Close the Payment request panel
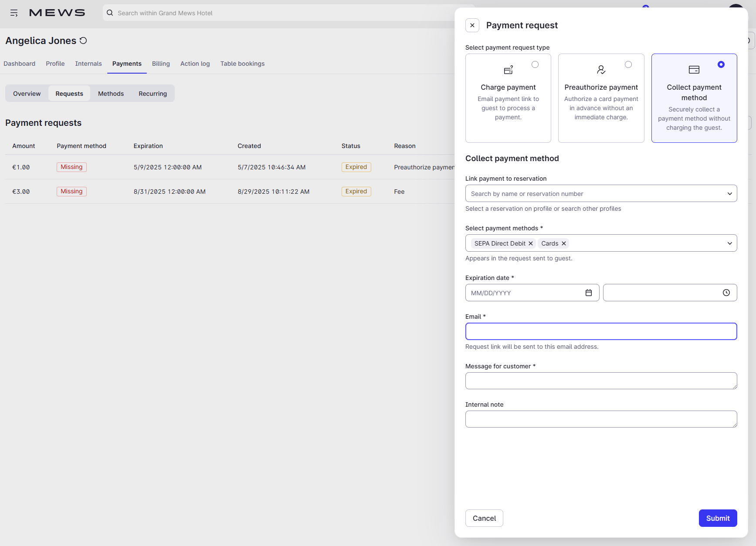Viewport: 756px width, 546px height. coord(472,25)
